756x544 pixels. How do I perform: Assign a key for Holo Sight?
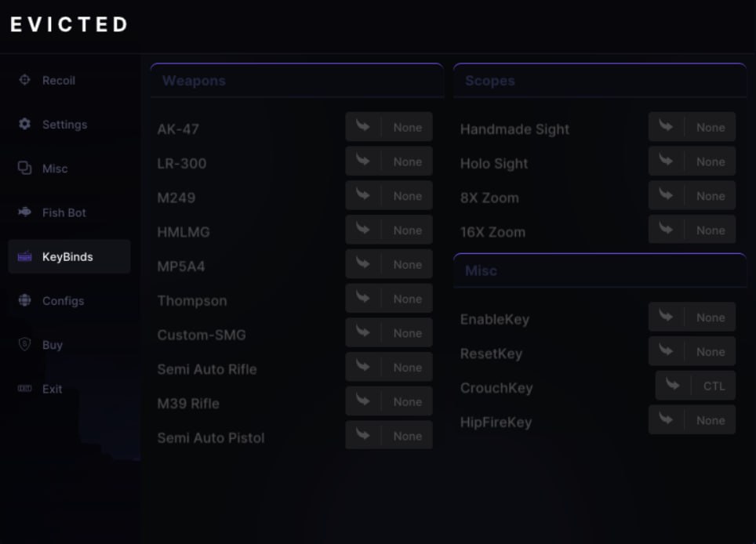point(710,161)
